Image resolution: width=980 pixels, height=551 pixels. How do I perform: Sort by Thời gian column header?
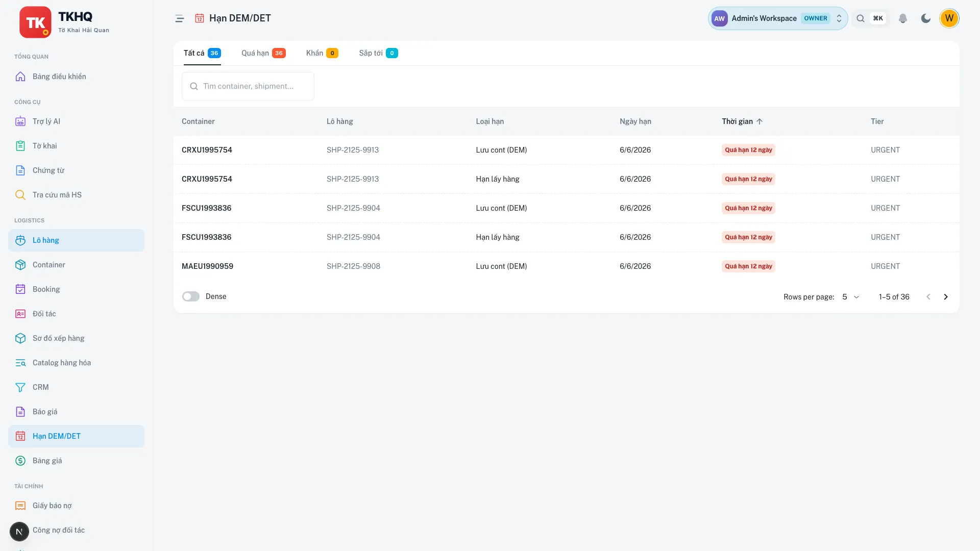point(742,121)
